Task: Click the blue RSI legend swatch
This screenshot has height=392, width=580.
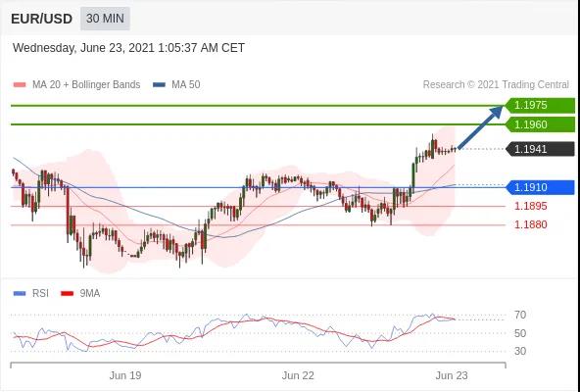Action: [20, 294]
